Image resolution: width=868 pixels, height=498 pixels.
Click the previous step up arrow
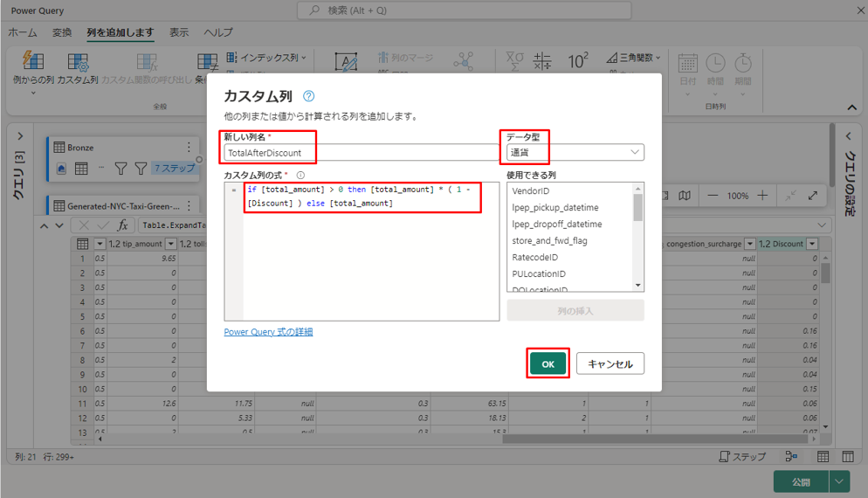point(45,225)
